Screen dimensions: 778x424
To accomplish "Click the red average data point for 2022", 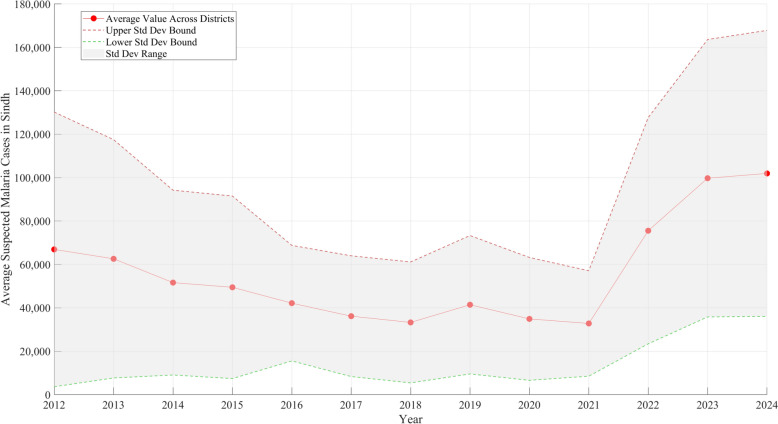I will point(648,231).
